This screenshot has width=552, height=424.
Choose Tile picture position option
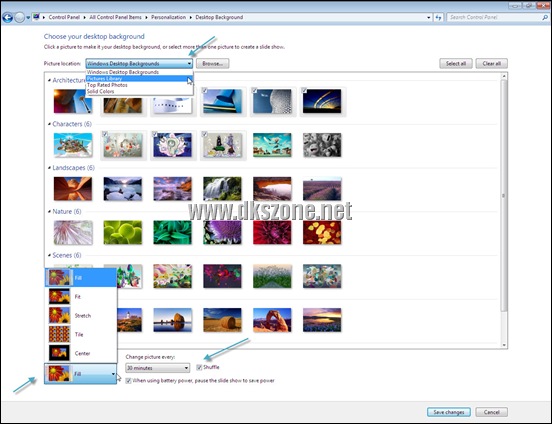(81, 334)
